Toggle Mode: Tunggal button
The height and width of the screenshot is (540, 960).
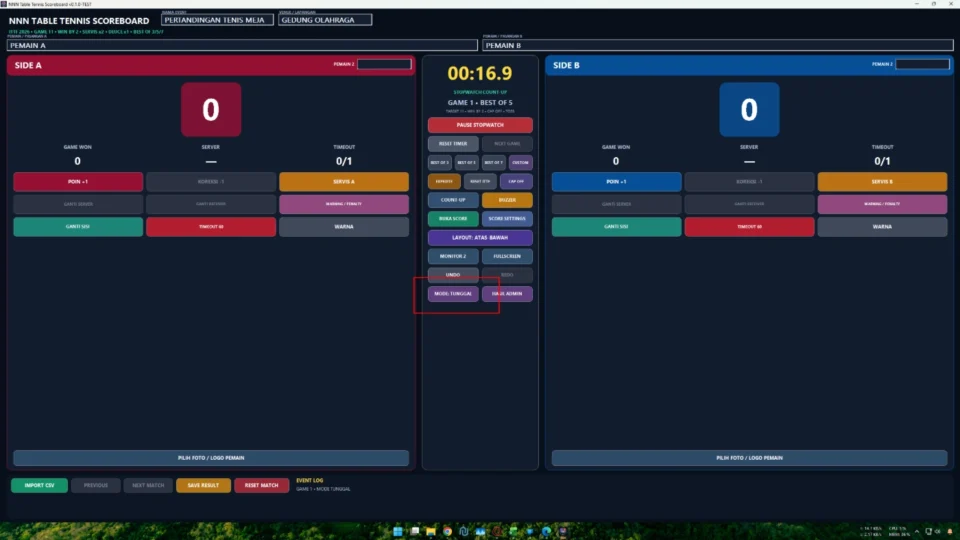pos(453,294)
